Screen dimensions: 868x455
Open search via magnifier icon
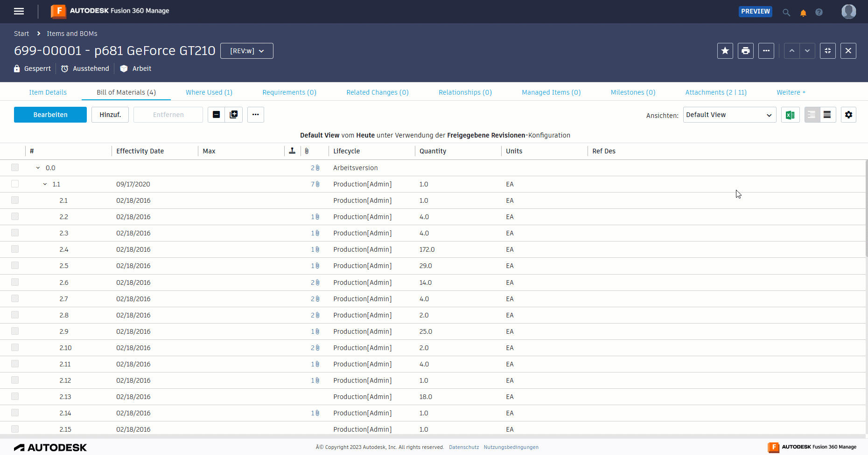pyautogui.click(x=786, y=13)
